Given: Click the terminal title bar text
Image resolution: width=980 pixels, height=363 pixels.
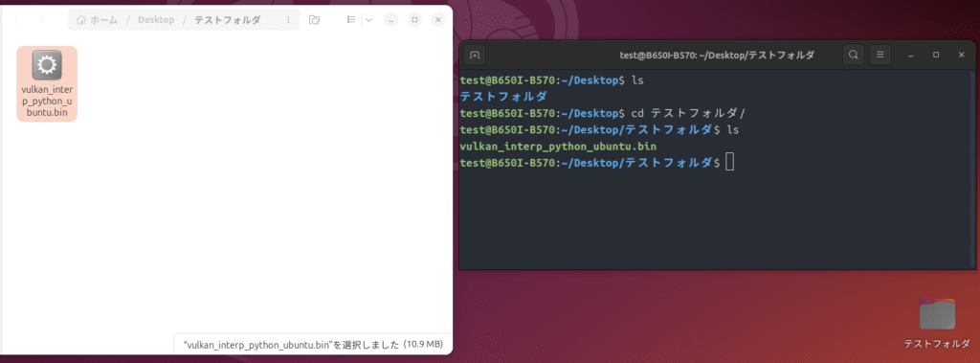Looking at the screenshot, I should (717, 56).
